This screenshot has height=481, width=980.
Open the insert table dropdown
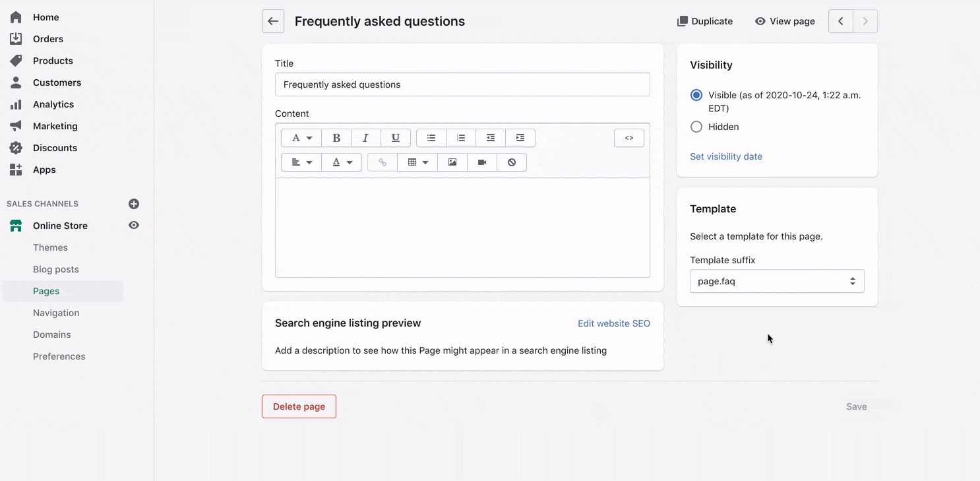pyautogui.click(x=417, y=162)
